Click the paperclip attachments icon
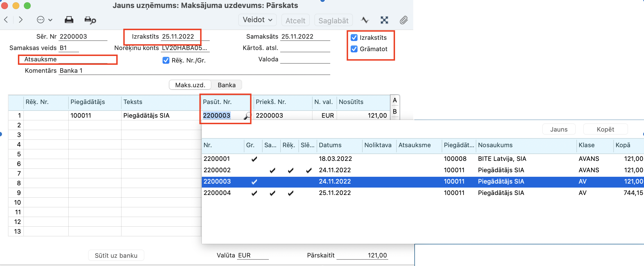 coord(404,20)
